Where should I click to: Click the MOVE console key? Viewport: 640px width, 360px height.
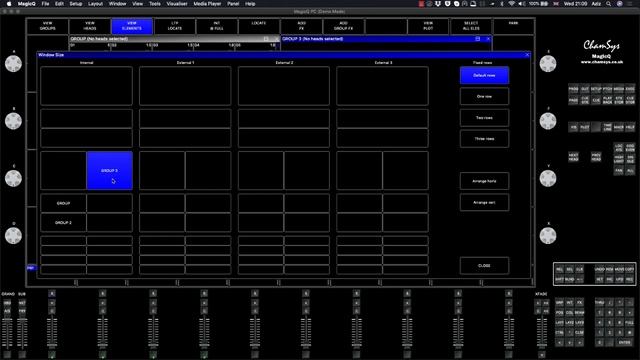click(619, 269)
